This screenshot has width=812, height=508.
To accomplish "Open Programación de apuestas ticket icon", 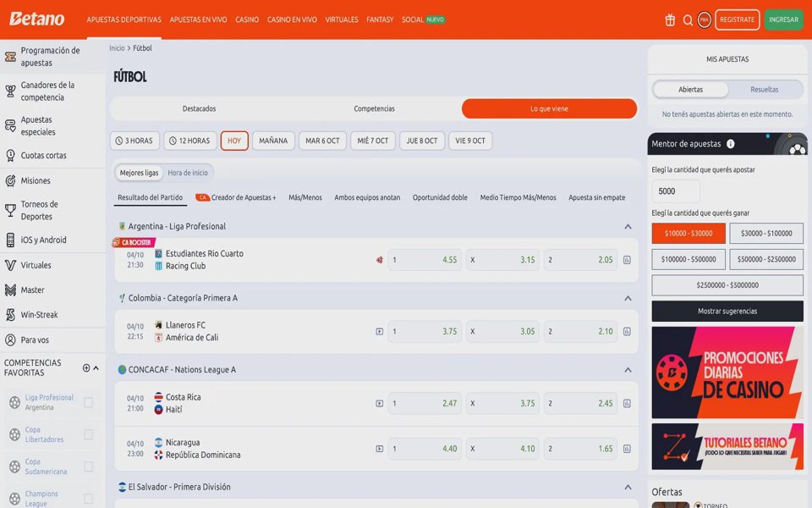I will (x=10, y=57).
